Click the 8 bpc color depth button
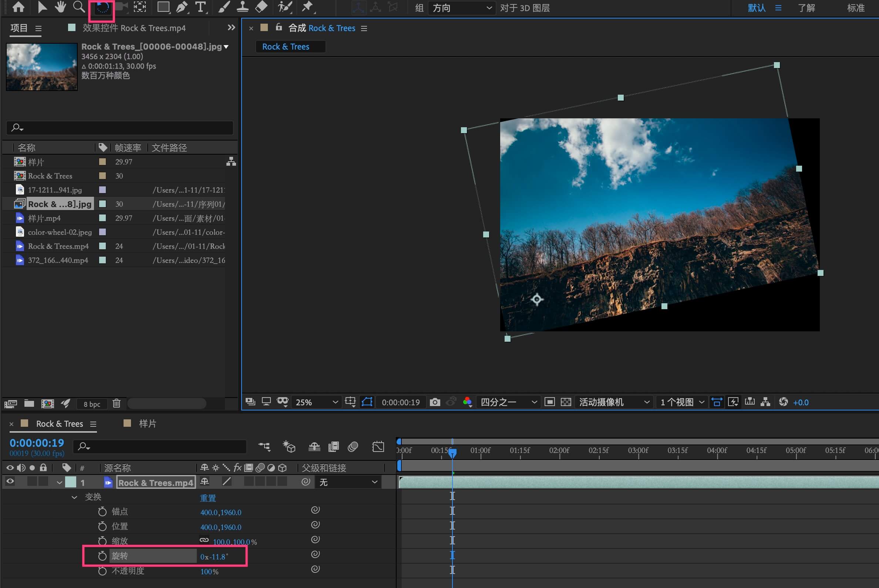The height and width of the screenshot is (588, 879). point(92,404)
